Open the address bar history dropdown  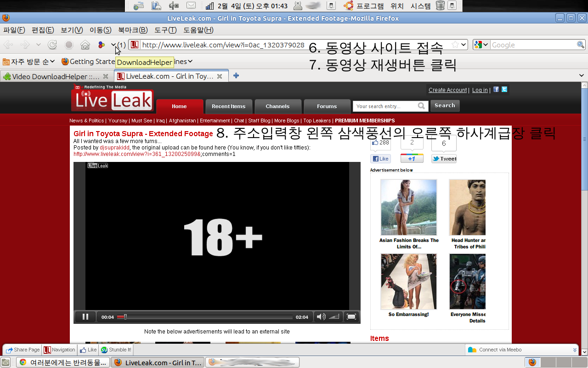(x=464, y=45)
